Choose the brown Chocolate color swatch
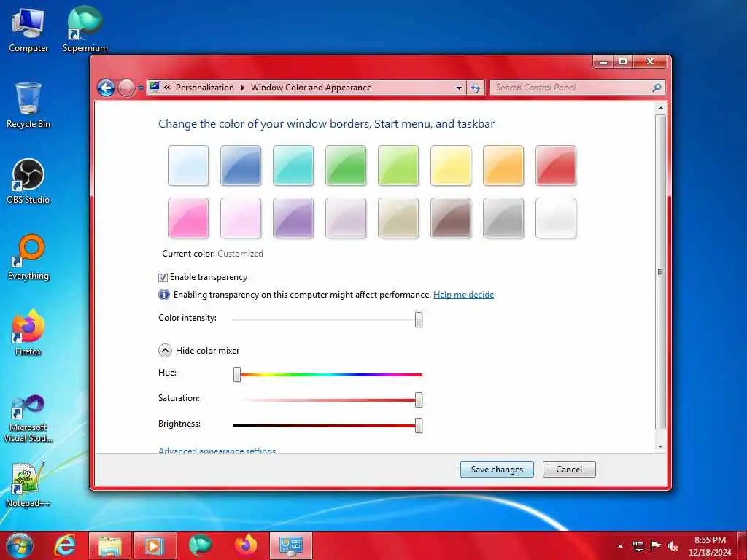The image size is (747, 560). pyautogui.click(x=451, y=218)
